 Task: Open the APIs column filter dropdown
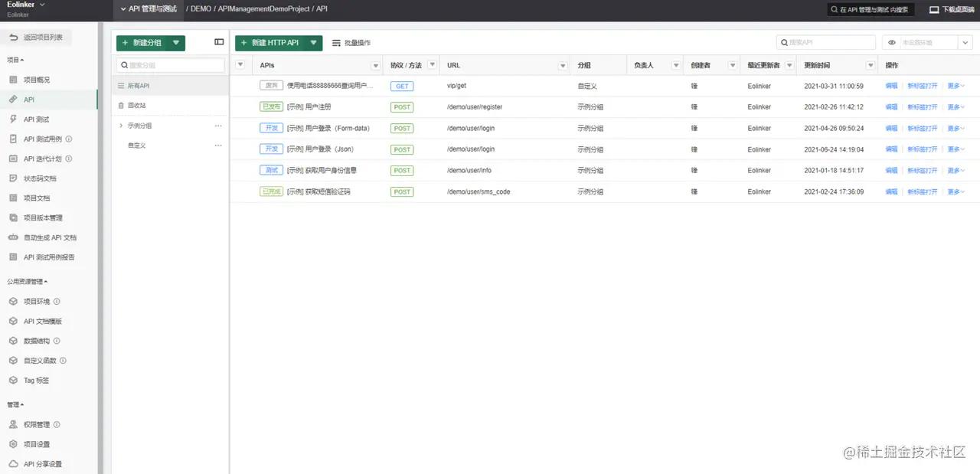tap(375, 66)
